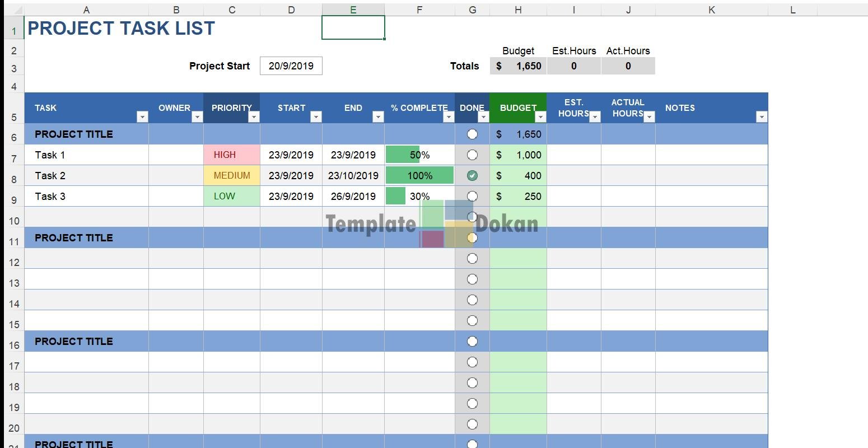
Task: Open the NOTES column filter dropdown
Action: pyautogui.click(x=761, y=116)
